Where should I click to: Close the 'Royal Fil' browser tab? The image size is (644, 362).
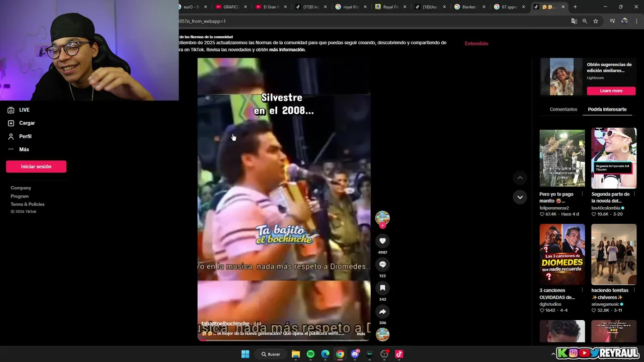(x=405, y=7)
